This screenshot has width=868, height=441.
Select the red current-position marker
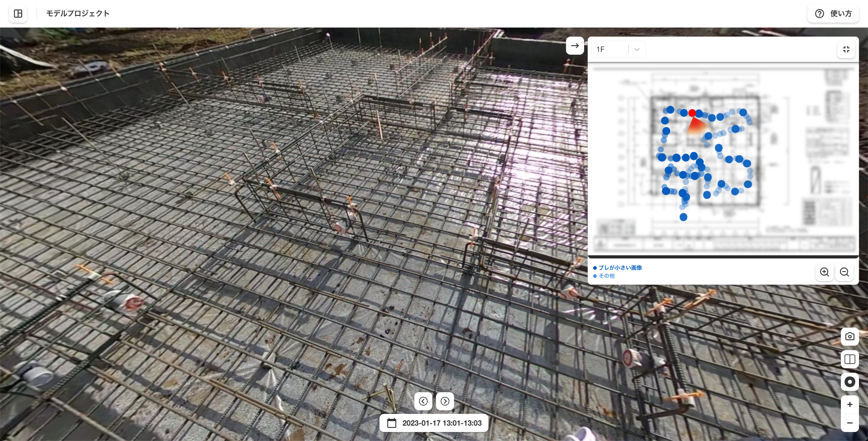point(692,113)
